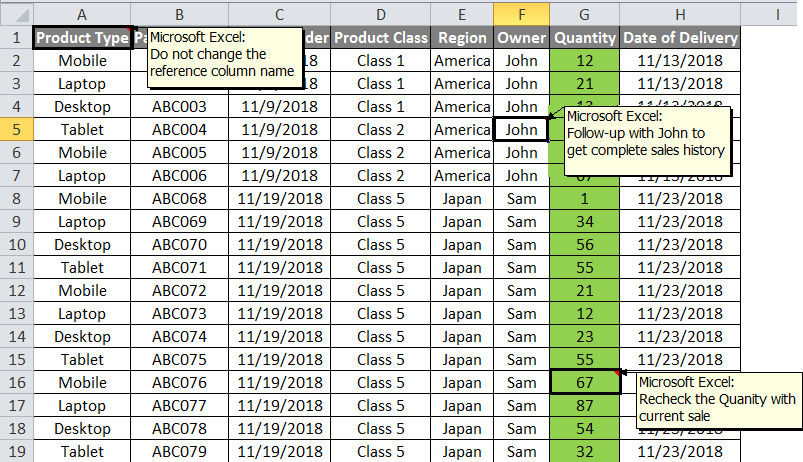Click the 'Do not change the reference column name' comment
The height and width of the screenshot is (462, 803).
(x=225, y=57)
